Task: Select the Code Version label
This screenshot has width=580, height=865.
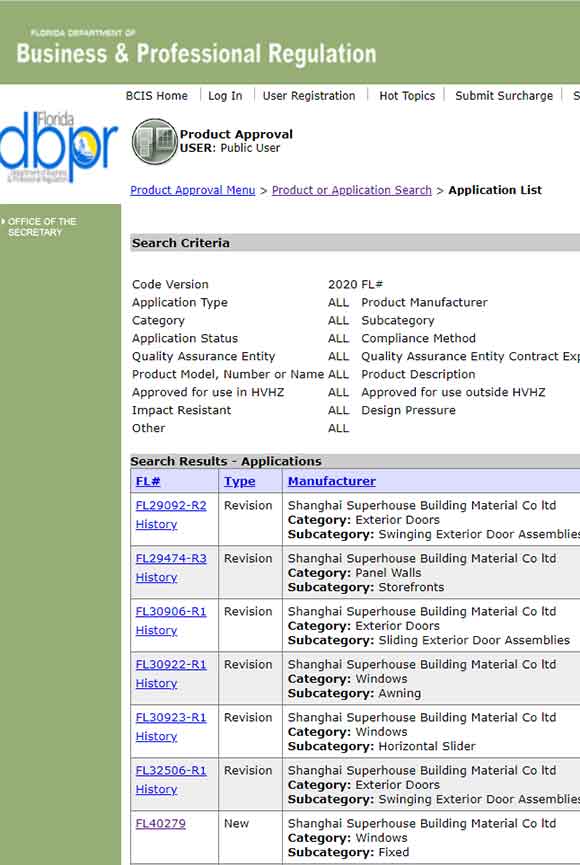Action: [x=170, y=284]
